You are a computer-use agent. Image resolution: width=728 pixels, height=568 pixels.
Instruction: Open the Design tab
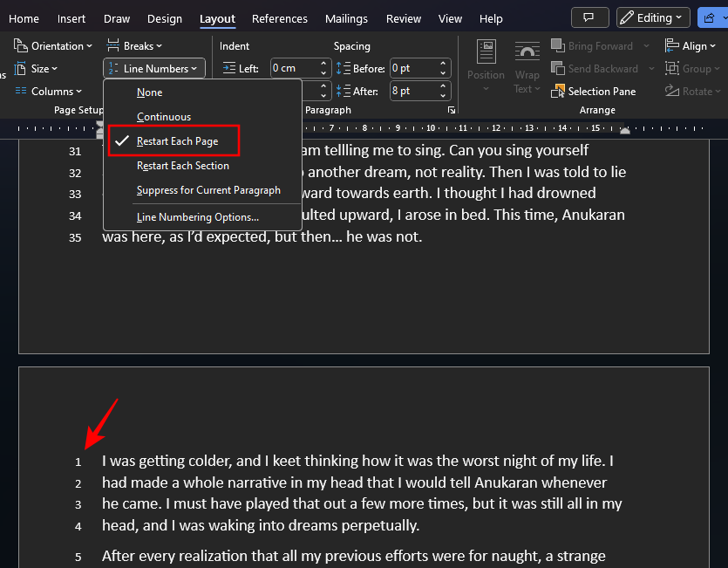[x=165, y=19]
